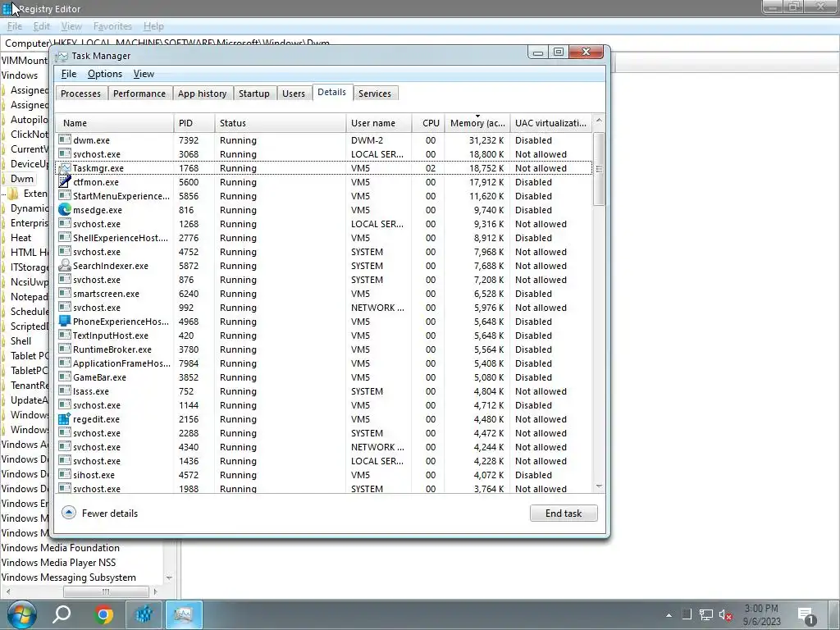Select ShellExperienceHost process name
This screenshot has width=840, height=630.
121,237
